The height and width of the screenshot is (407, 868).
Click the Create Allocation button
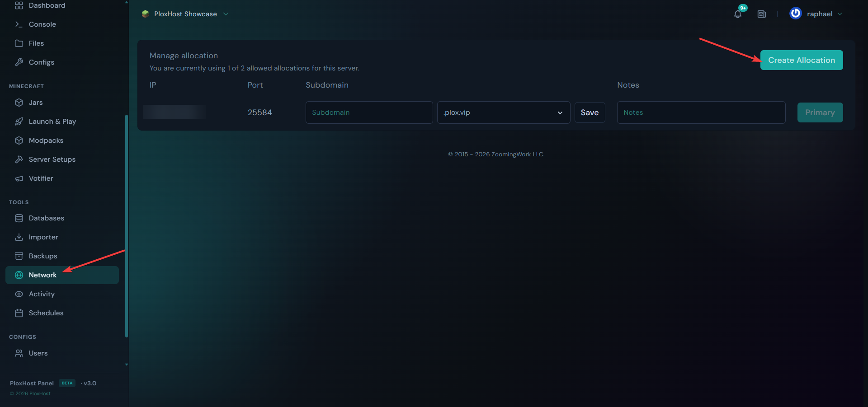click(802, 60)
